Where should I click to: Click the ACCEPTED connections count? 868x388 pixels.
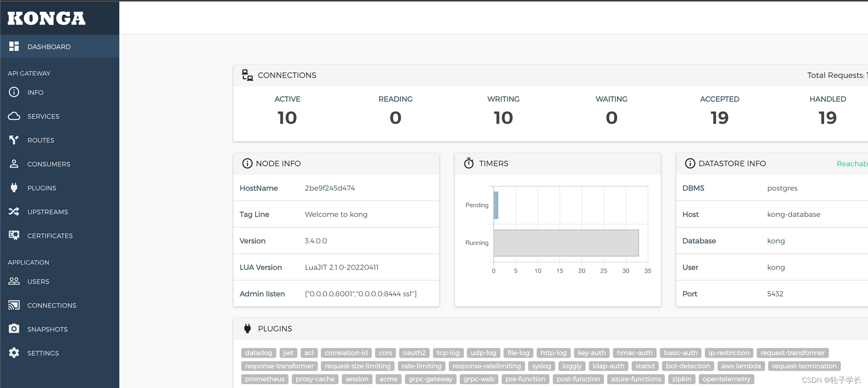coord(720,118)
